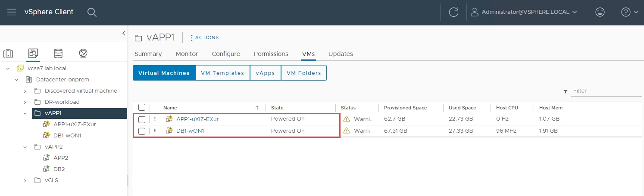
Task: Open the help question-mark dropdown
Action: tap(629, 12)
